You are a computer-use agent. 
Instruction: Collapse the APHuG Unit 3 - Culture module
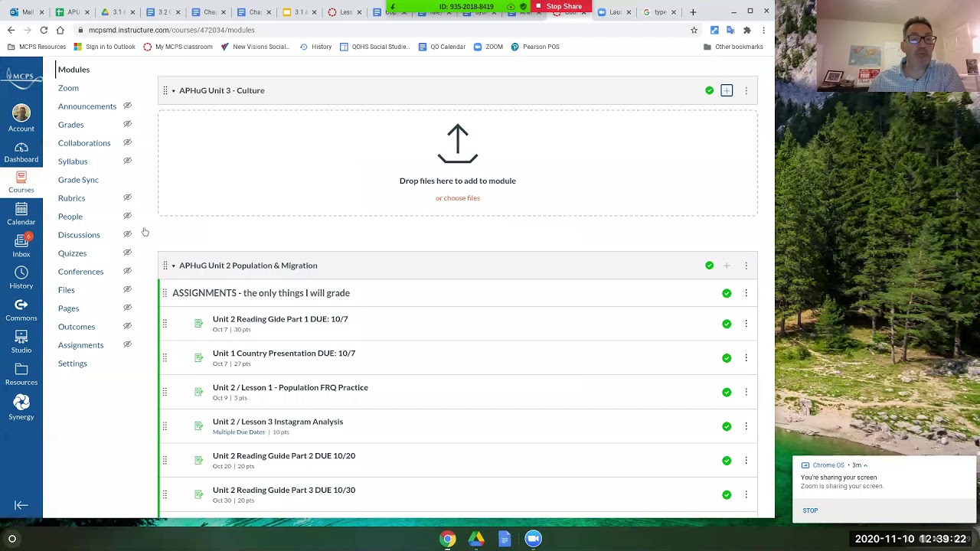173,91
